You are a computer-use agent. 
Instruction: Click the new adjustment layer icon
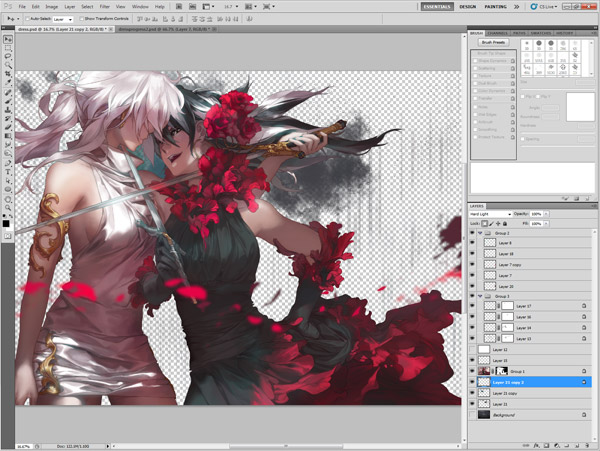click(557, 446)
